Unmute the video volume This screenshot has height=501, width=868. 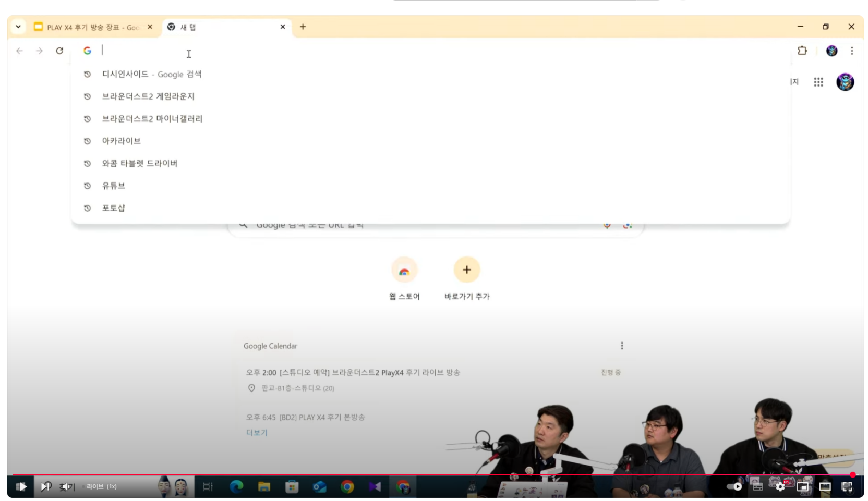tap(67, 487)
